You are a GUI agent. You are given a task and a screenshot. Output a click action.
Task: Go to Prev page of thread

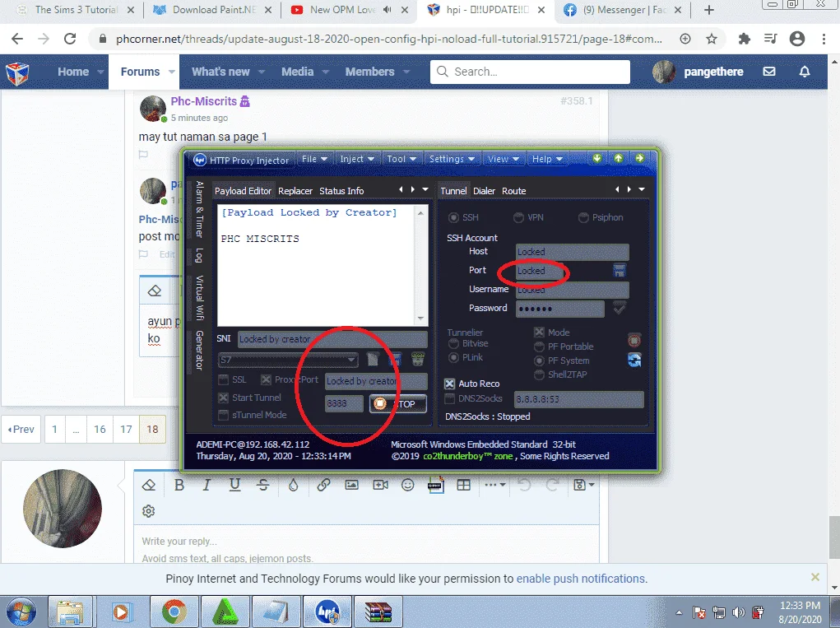[21, 429]
